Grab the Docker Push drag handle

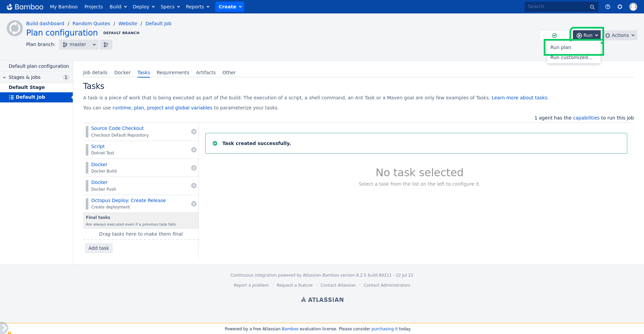87,186
